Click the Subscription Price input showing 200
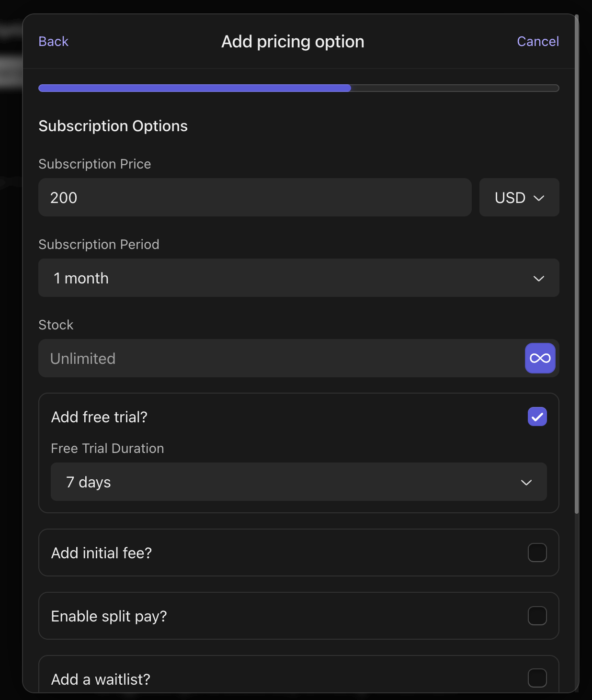 [x=255, y=197]
